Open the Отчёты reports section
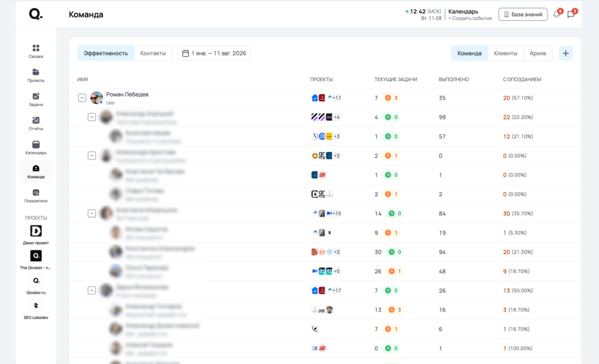The image size is (599, 364). point(36,123)
